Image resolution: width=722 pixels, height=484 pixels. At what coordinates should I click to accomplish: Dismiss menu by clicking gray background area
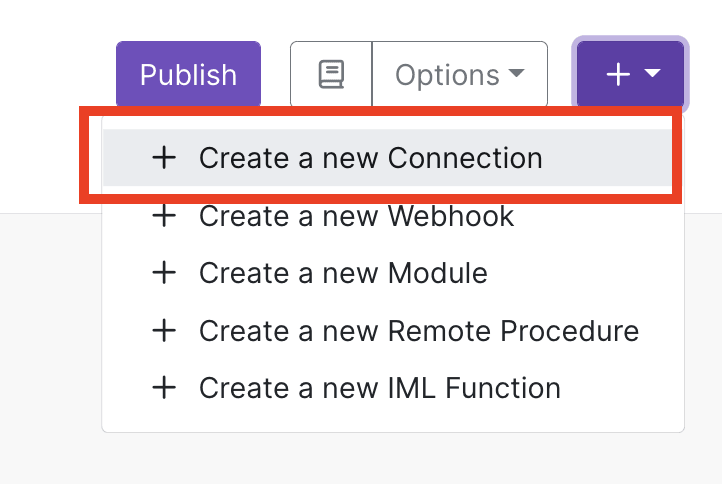(x=50, y=350)
